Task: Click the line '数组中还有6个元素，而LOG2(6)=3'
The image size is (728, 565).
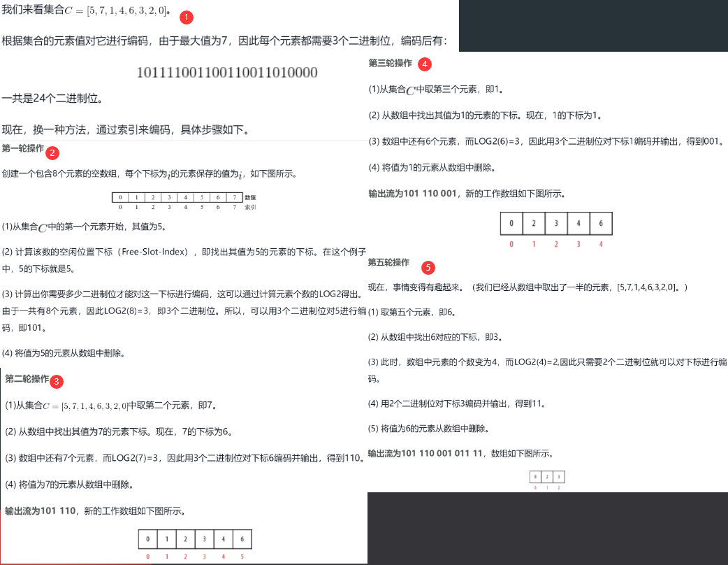Action: pos(546,141)
